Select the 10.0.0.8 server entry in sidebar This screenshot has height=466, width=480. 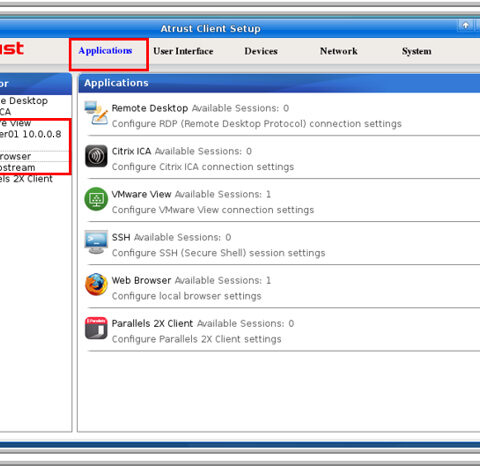click(x=31, y=134)
